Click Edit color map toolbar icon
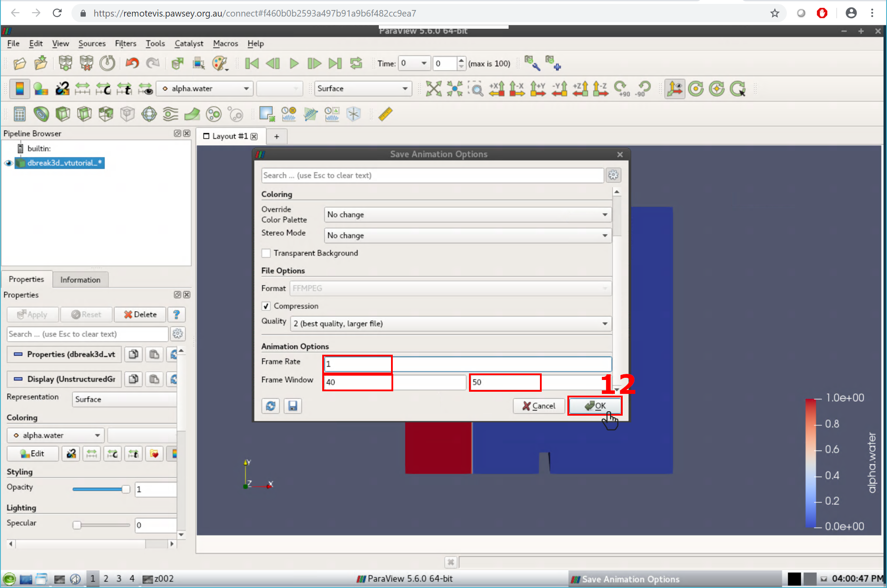 (40, 89)
